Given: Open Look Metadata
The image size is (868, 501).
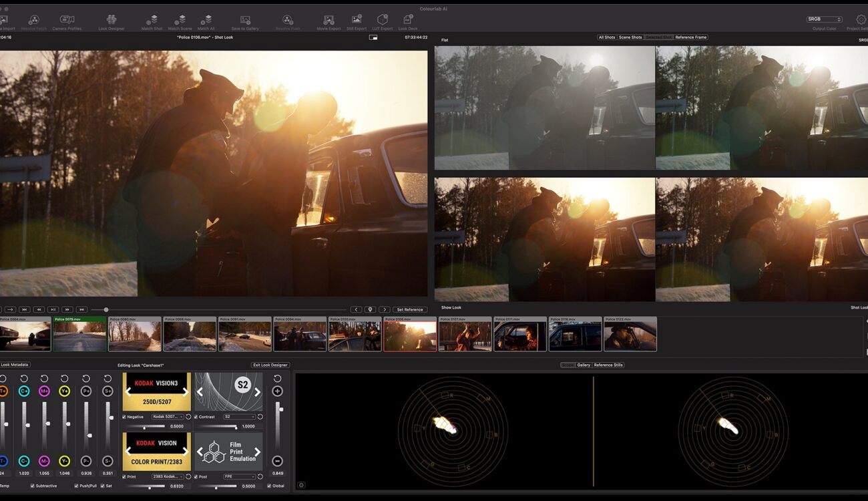Looking at the screenshot, I should pos(15,365).
